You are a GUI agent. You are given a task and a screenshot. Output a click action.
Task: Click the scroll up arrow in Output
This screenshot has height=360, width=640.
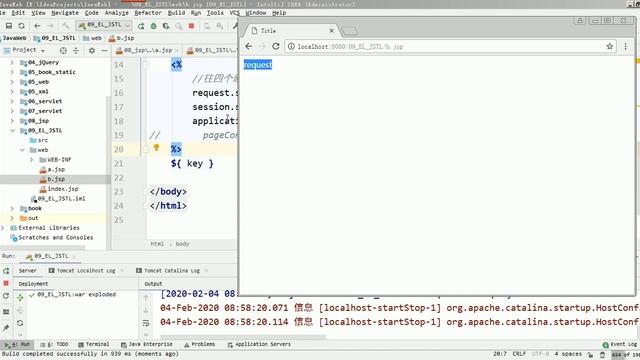click(146, 298)
